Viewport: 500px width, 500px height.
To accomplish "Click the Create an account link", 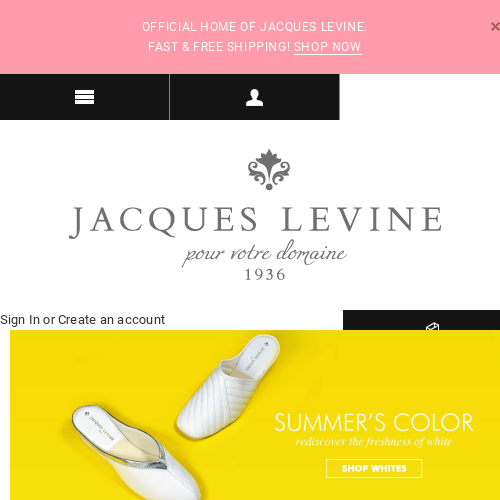I will pyautogui.click(x=111, y=320).
